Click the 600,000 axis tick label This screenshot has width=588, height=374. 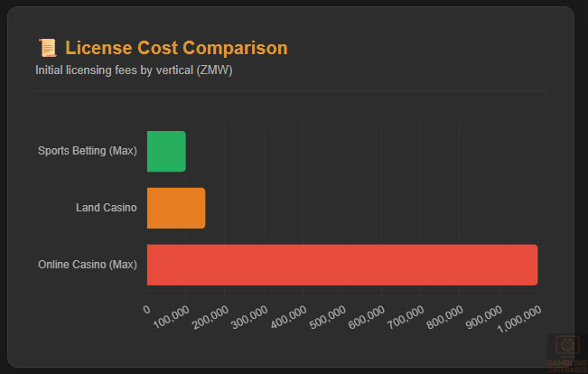[x=367, y=318]
